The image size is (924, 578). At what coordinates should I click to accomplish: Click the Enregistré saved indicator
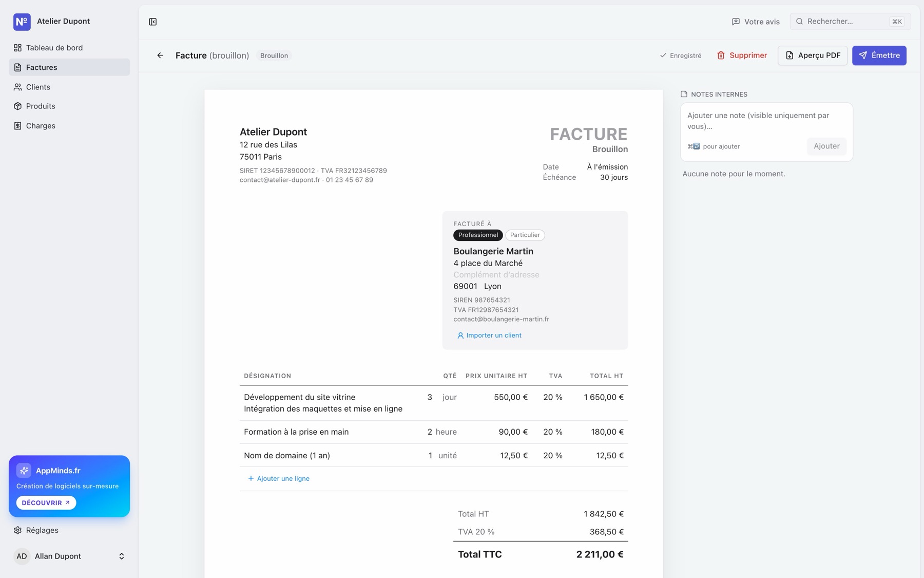tap(681, 55)
